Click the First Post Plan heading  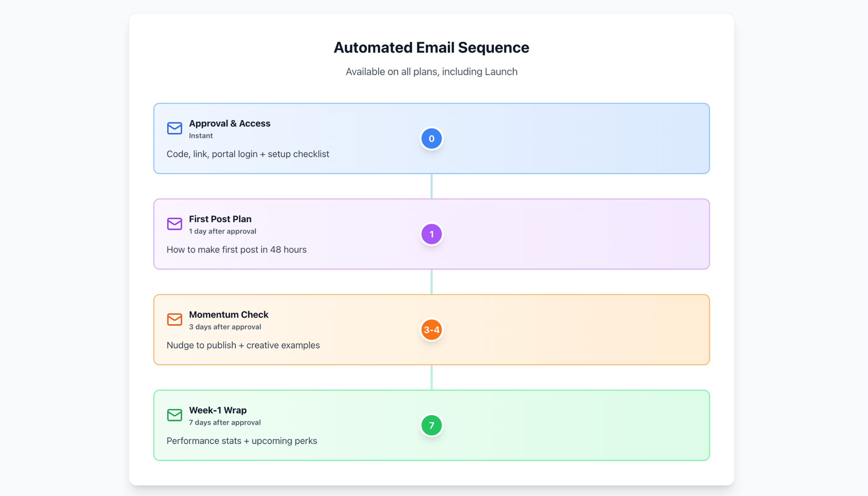(220, 219)
